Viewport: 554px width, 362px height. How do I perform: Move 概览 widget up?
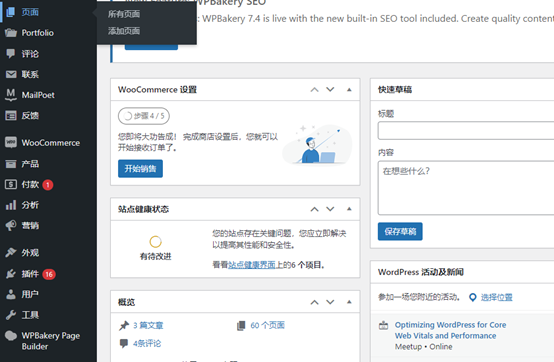click(x=314, y=302)
